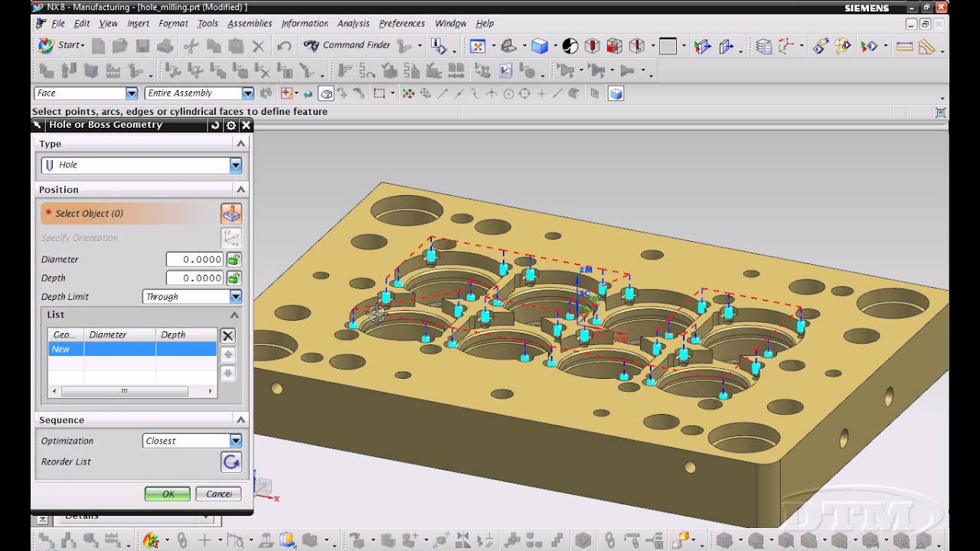Viewport: 980px width, 551px height.
Task: Remove list entry with the X button
Action: click(x=227, y=335)
